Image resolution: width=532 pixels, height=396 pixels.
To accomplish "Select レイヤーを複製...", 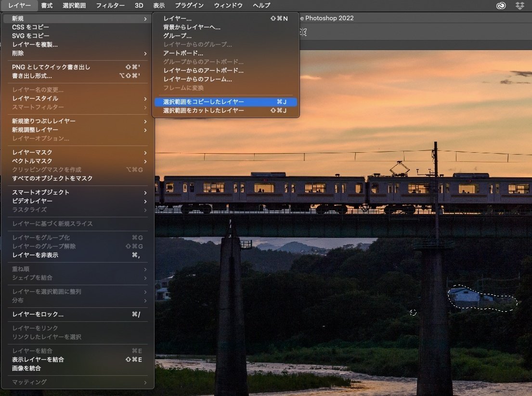I will pyautogui.click(x=78, y=44).
